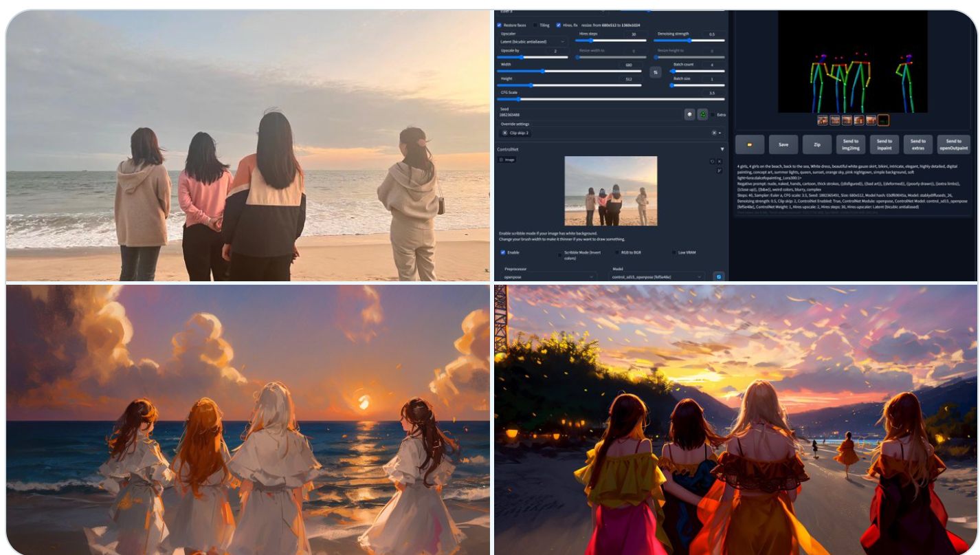Enable the Tiling checkbox
The width and height of the screenshot is (980, 555).
point(536,25)
